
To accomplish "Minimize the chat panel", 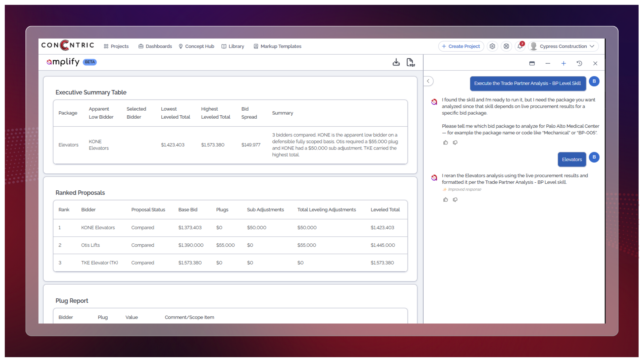I will click(x=548, y=63).
